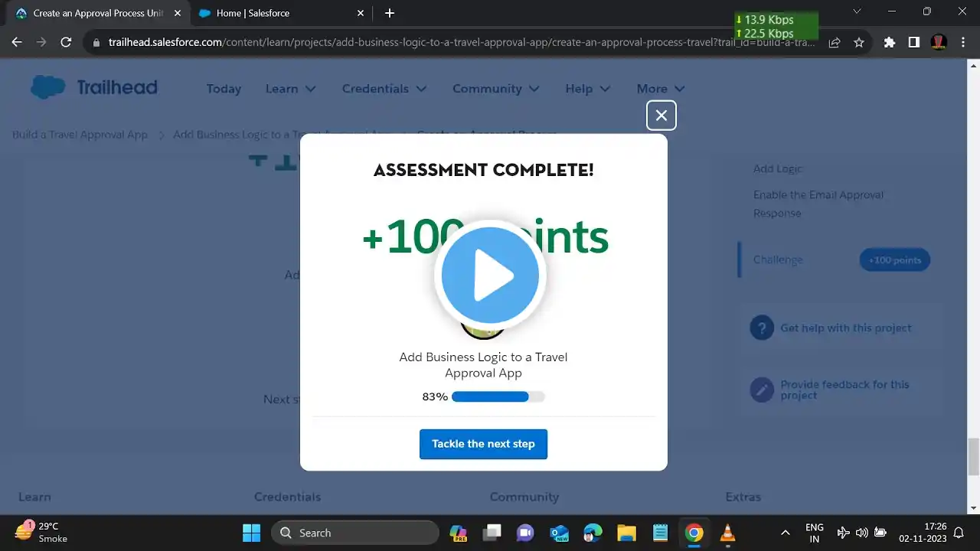This screenshot has height=551, width=980.
Task: Open the Copilot preview taskbar icon
Action: [x=459, y=533]
